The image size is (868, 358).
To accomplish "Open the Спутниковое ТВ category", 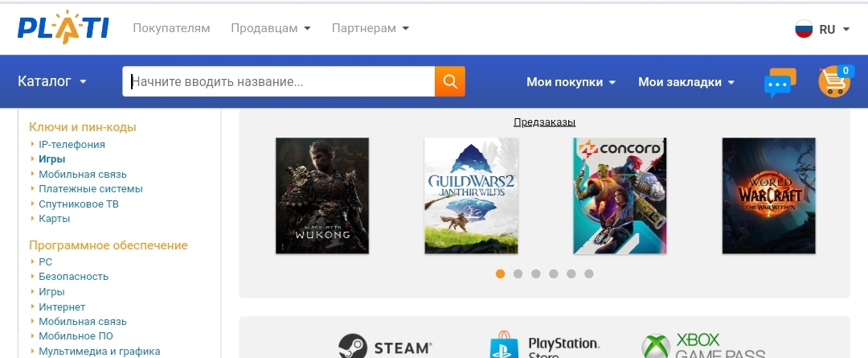I will (x=79, y=204).
